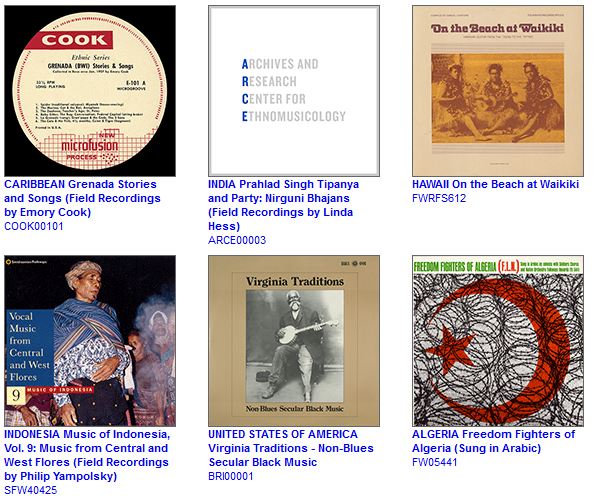
Task: Follow the INDIA Prahlad Singh Tipanya link
Action: (x=283, y=205)
